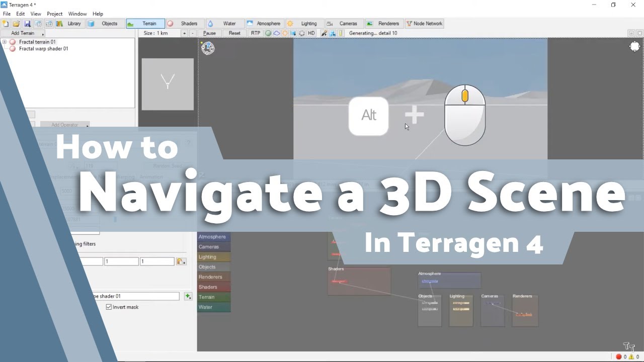The image size is (644, 362).
Task: Show the Node Network layout
Action: [x=424, y=24]
